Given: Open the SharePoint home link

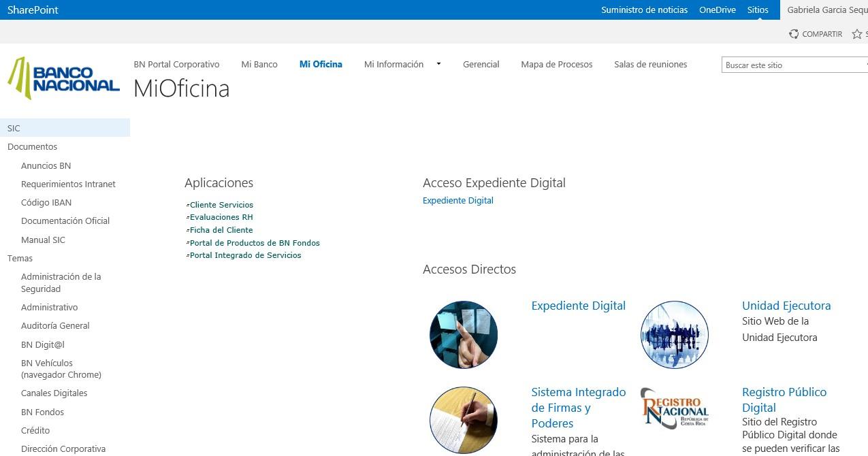Looking at the screenshot, I should coord(33,10).
